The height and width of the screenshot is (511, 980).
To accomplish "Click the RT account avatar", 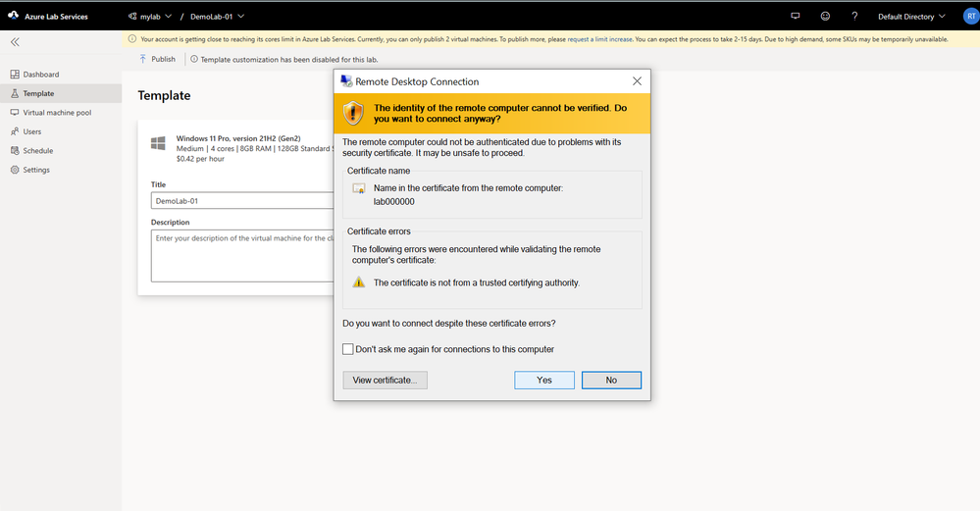I will [971, 17].
